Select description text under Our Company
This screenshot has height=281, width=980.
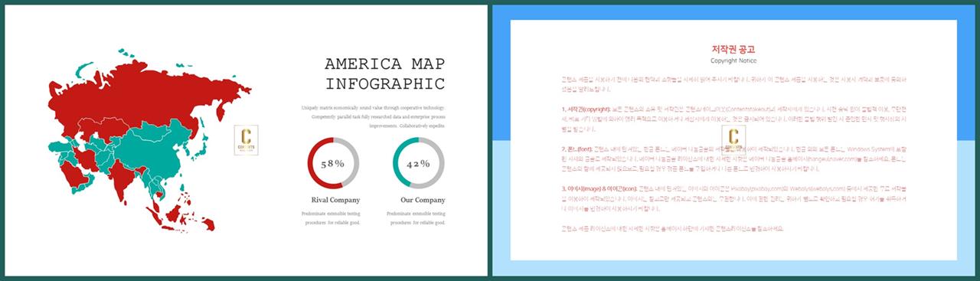[x=416, y=218]
